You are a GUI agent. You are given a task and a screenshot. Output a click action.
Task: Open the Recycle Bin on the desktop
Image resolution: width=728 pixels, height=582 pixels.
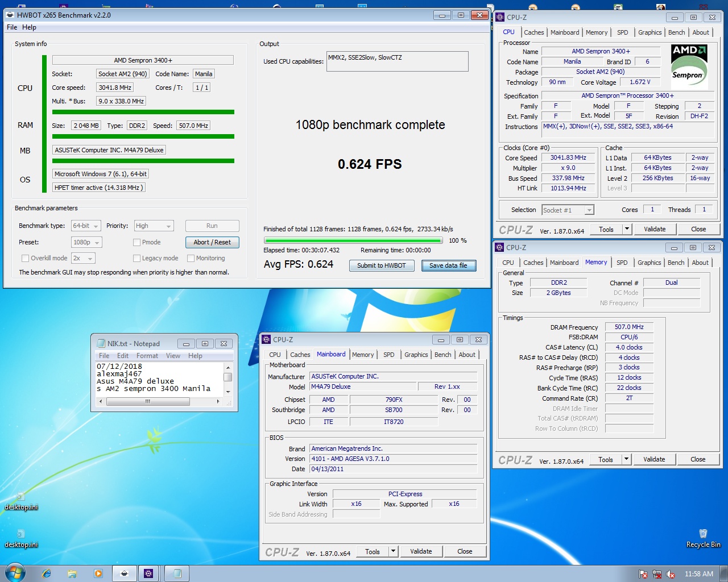703,538
